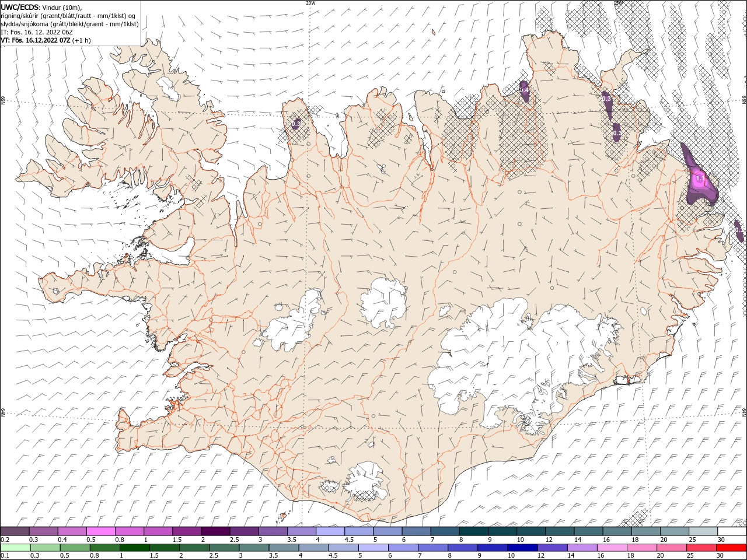Click the pink 1.1 snowfall value label
The width and height of the screenshot is (747, 560).
(x=700, y=178)
